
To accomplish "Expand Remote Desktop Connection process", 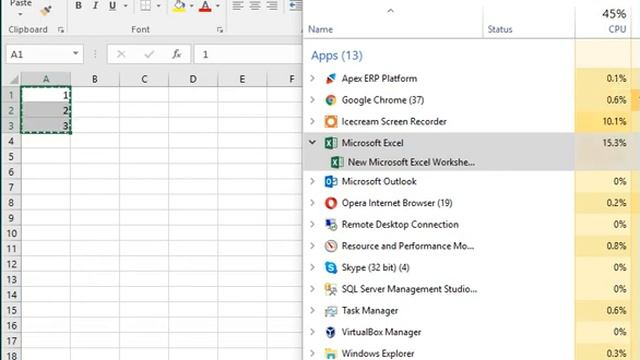I will (313, 224).
